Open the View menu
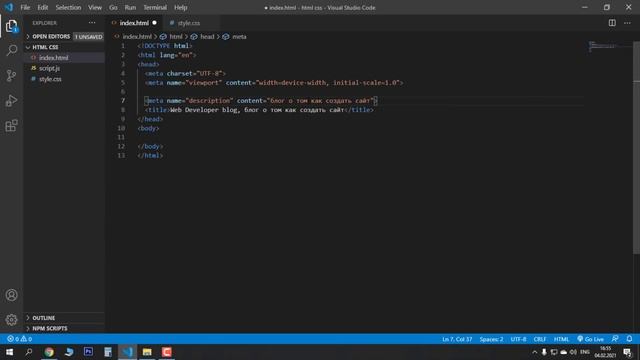Image resolution: width=640 pixels, height=360 pixels. click(95, 7)
